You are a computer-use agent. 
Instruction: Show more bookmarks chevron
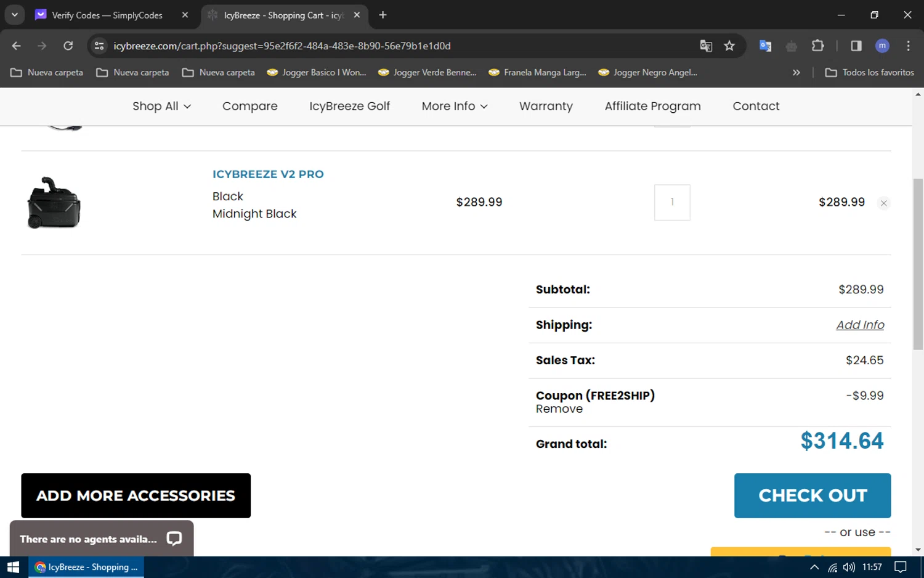coord(796,72)
